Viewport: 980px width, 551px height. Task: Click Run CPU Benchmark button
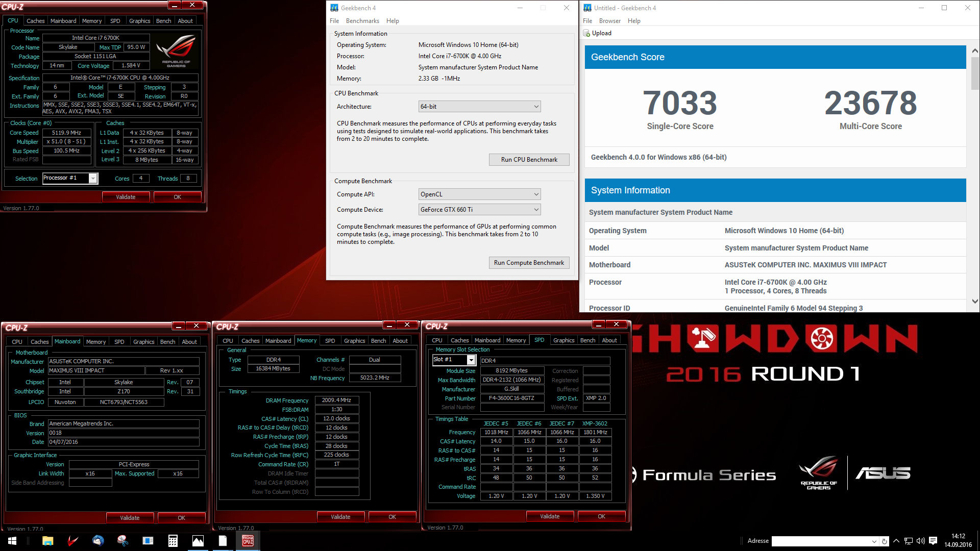click(529, 160)
